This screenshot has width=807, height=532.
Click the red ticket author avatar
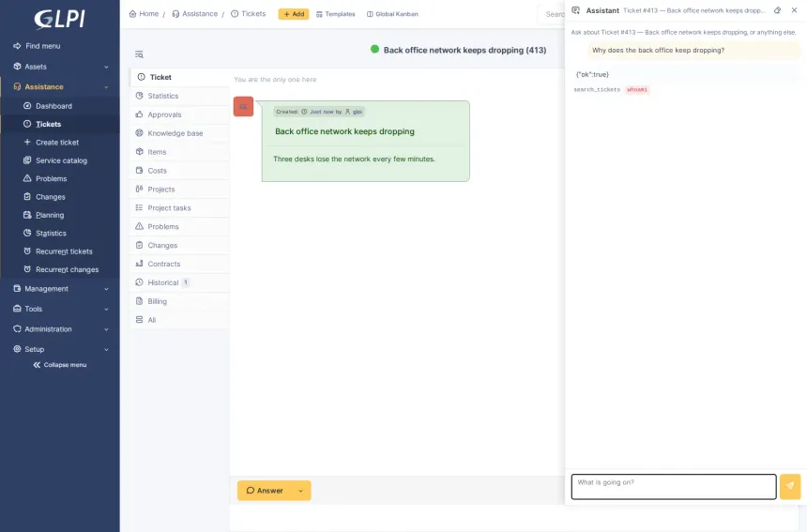[x=243, y=107]
